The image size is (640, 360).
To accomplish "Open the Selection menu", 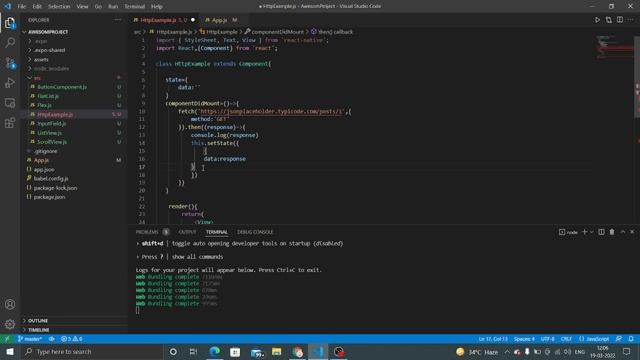I will click(x=59, y=6).
